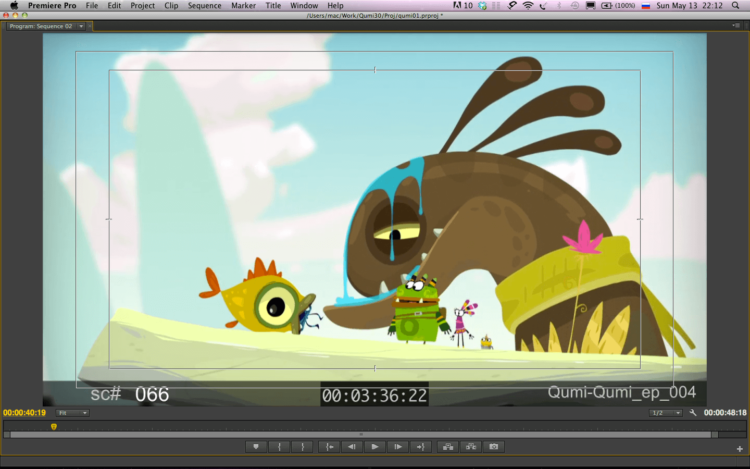750x469 pixels.
Task: Click the Extract button
Action: click(x=471, y=447)
